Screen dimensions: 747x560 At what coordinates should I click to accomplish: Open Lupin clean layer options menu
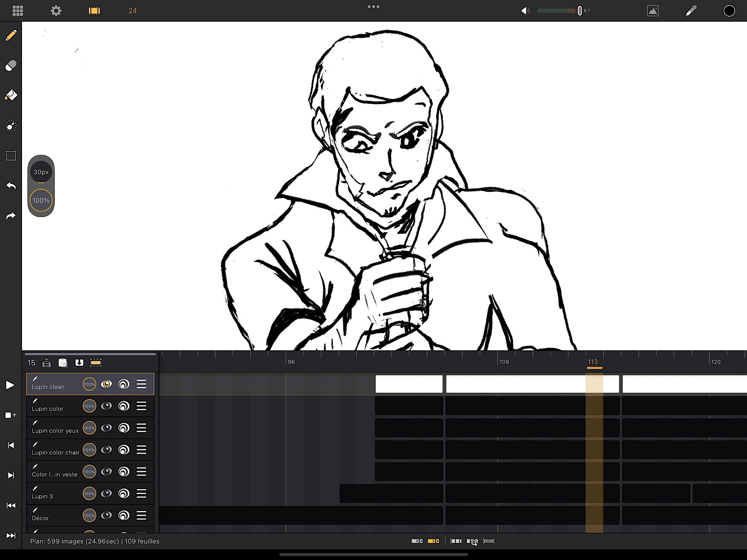pos(142,384)
